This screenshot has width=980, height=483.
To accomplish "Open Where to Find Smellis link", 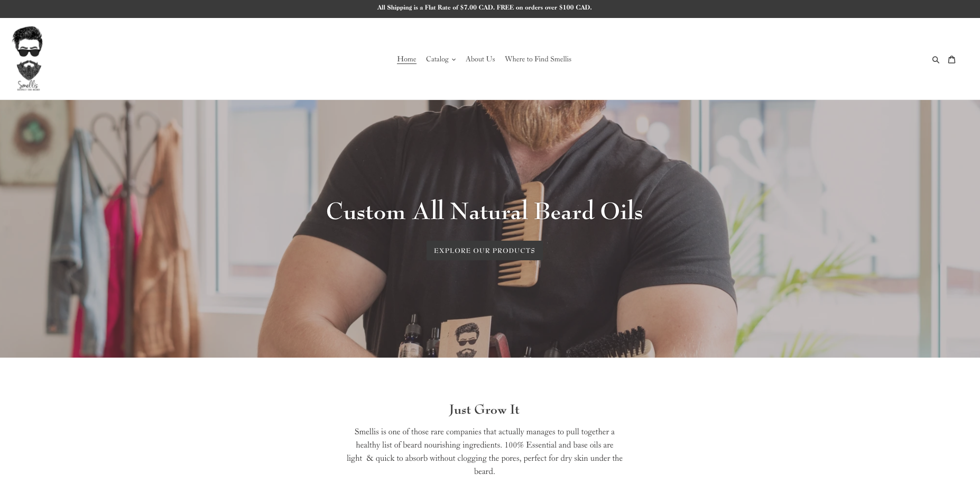I will tap(538, 59).
